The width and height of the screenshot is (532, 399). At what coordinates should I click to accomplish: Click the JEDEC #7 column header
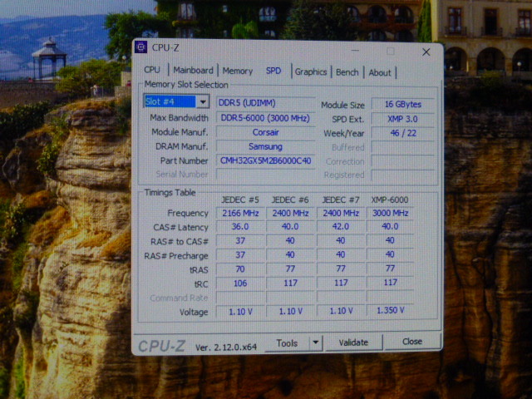coord(340,199)
